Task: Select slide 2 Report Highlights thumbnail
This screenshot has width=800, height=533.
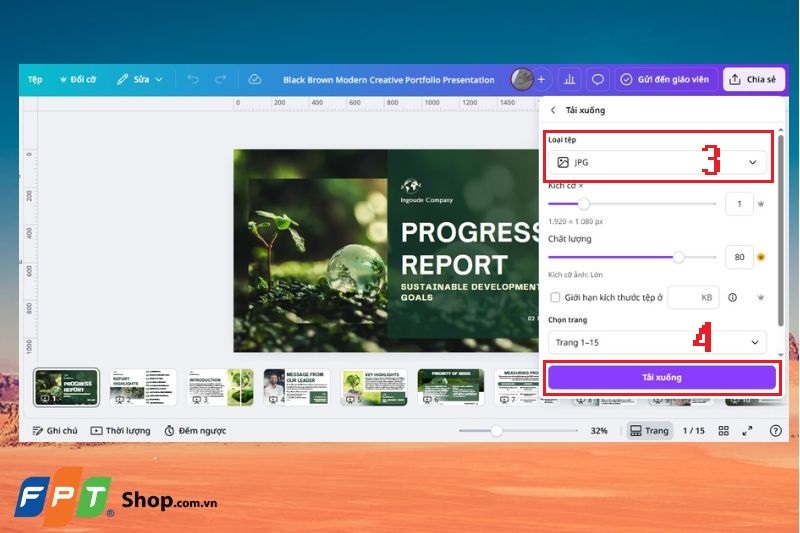Action: (143, 387)
